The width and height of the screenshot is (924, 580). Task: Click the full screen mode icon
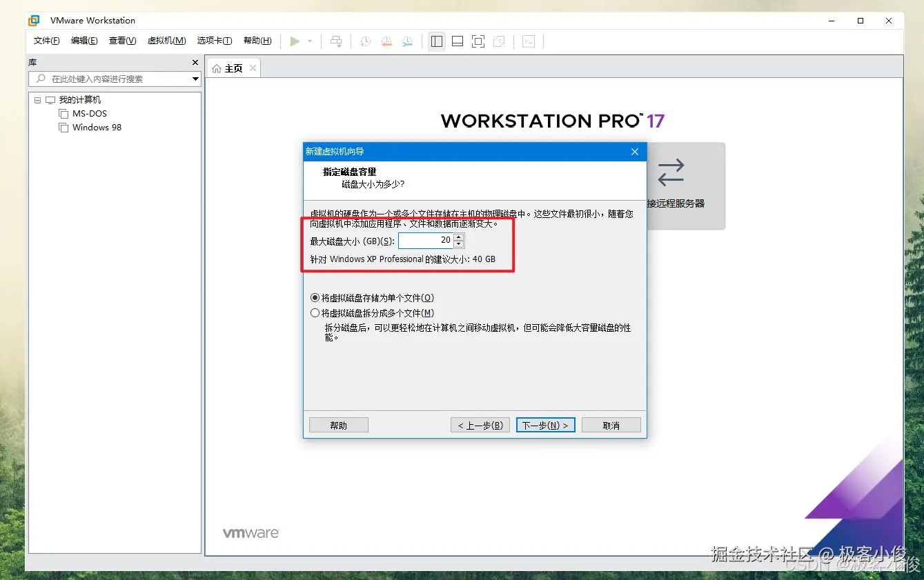478,41
